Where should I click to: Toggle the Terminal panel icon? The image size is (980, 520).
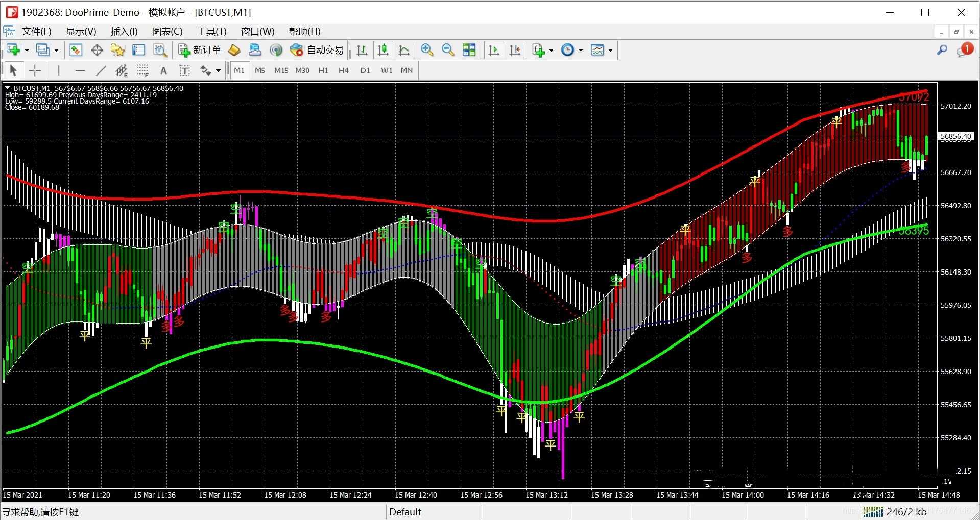click(x=138, y=50)
